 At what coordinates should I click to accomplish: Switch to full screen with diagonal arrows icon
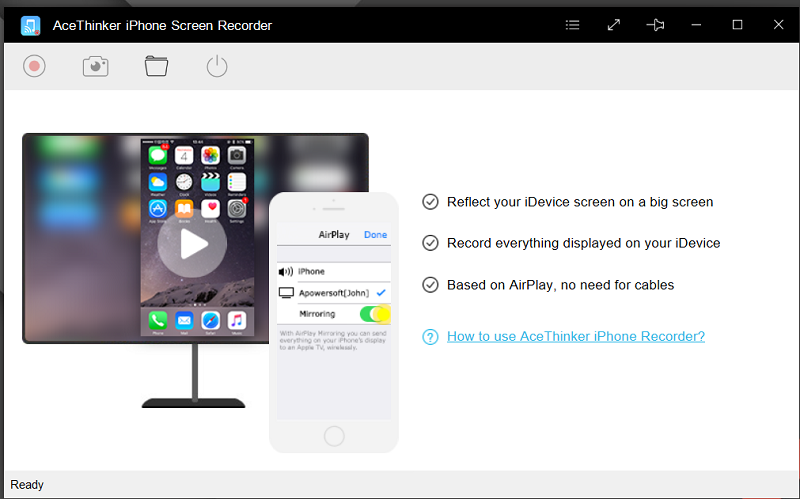pos(614,25)
